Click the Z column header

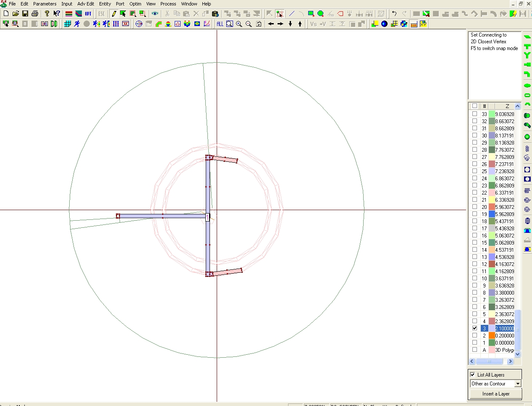coord(507,106)
